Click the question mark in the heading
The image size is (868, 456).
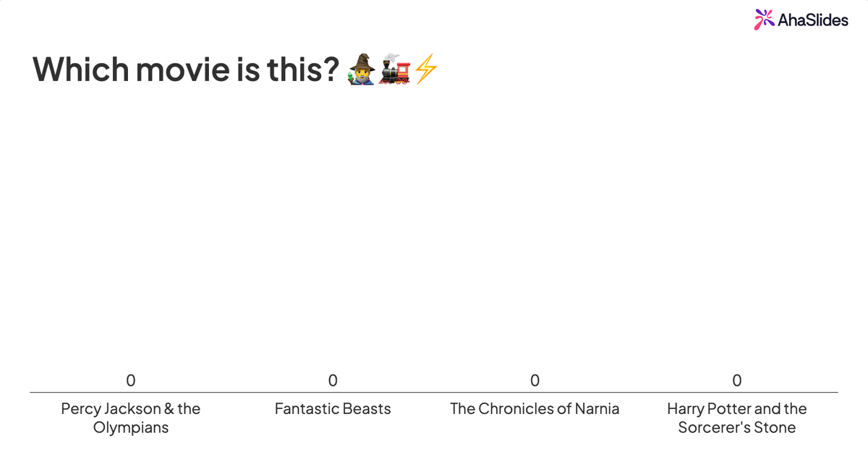331,69
